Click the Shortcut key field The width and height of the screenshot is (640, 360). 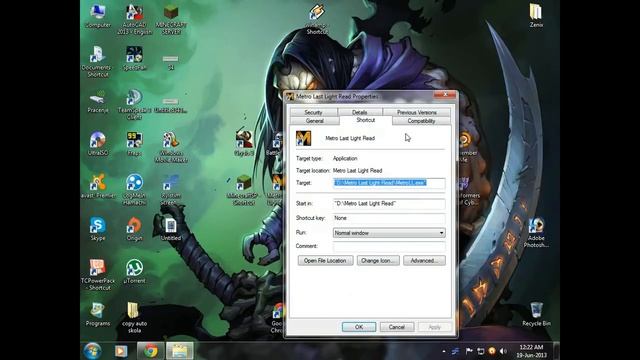tap(389, 218)
